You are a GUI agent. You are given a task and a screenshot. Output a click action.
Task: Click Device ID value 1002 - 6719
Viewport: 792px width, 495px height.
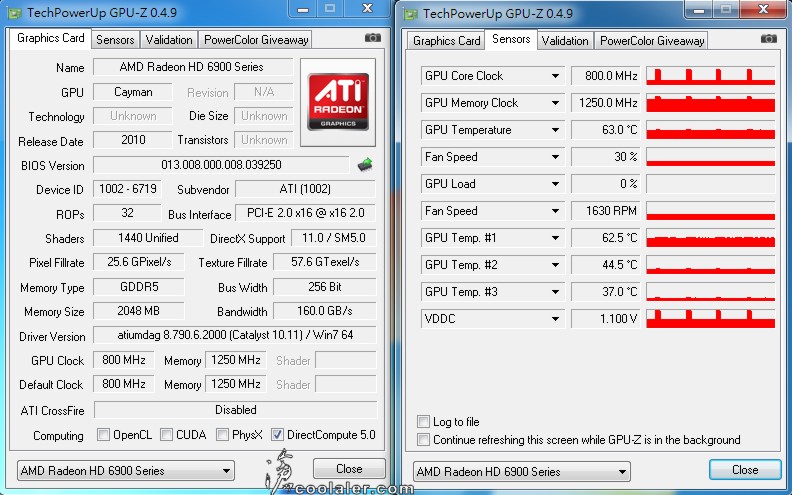click(x=127, y=189)
